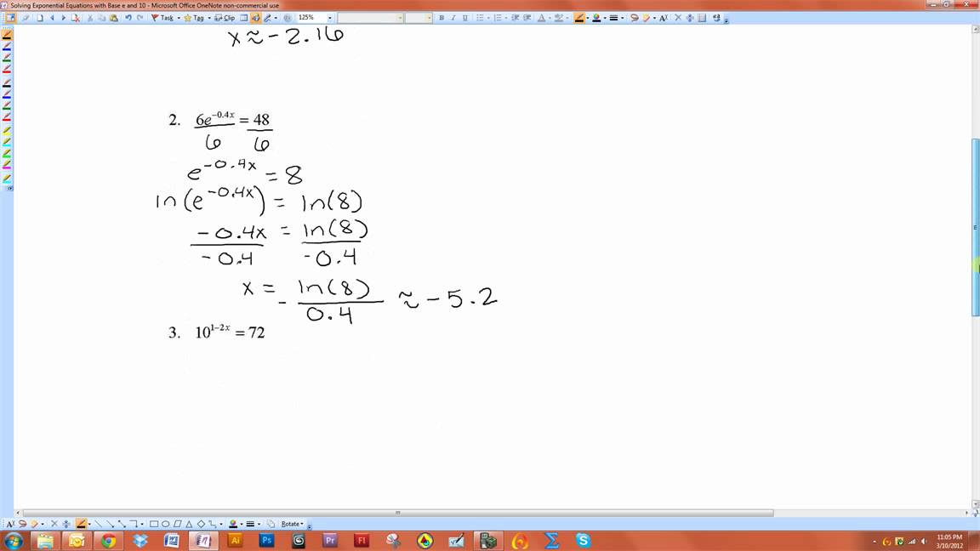Screen dimensions: 980x551
Task: Select Eraser tool in top toolbar
Action: [x=647, y=18]
